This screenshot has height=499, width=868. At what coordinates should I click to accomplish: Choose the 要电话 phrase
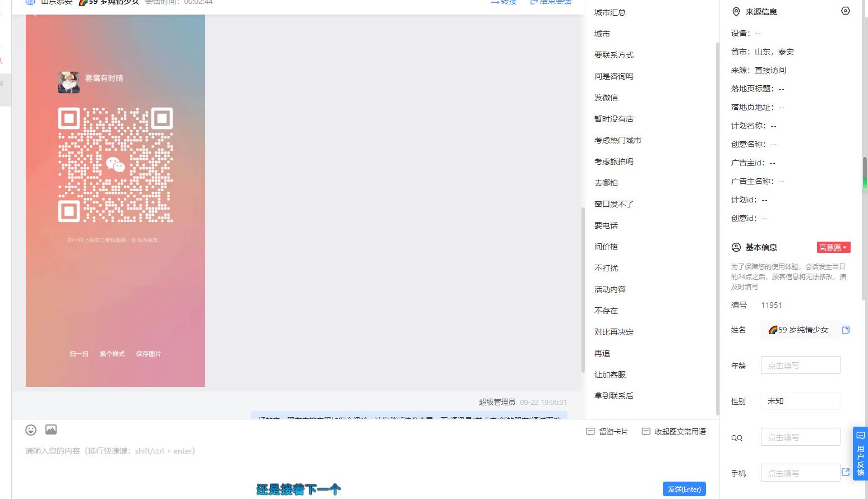[x=606, y=225]
